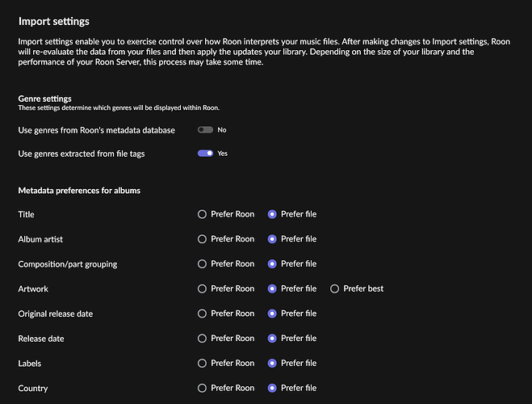Click 'These settings determine which genres' description
Viewport: 532px width, 404px height.
(x=119, y=107)
